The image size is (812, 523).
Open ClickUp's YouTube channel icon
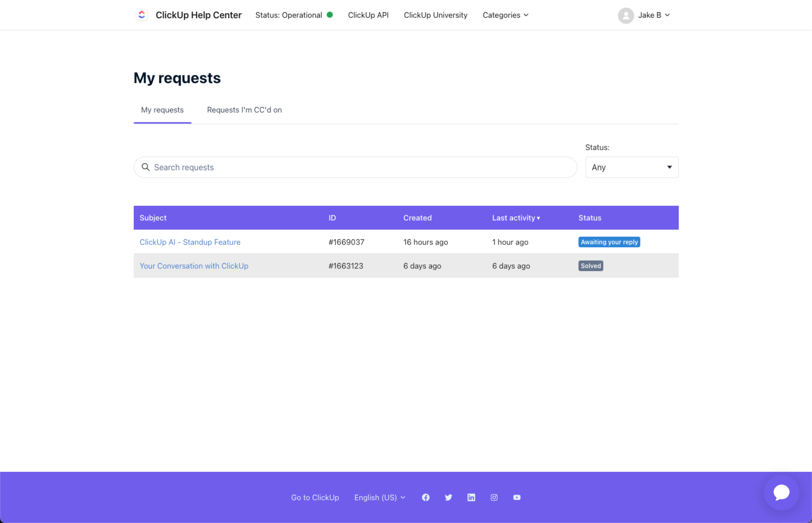coord(517,497)
